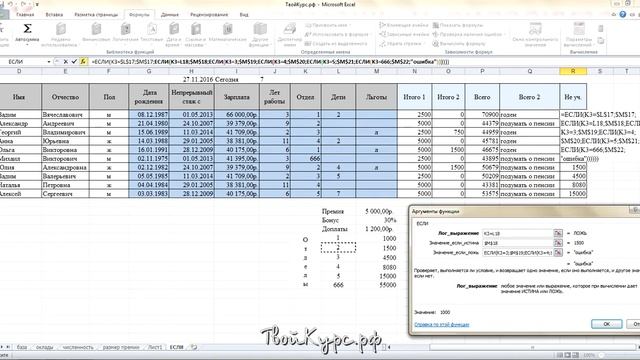Switch to the Вид ribbon tab

tap(244, 15)
